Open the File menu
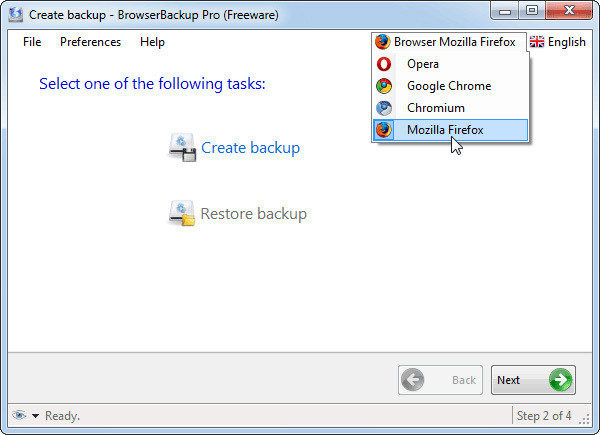Viewport: 600px width, 435px height. coord(32,42)
